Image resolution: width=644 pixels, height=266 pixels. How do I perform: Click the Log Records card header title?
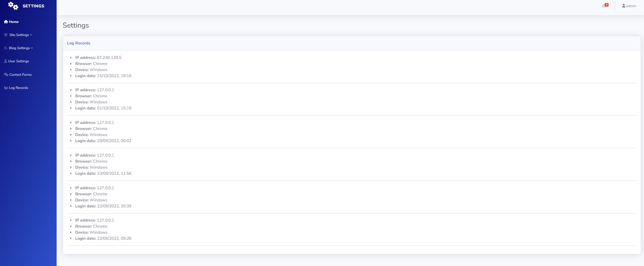coord(79,43)
